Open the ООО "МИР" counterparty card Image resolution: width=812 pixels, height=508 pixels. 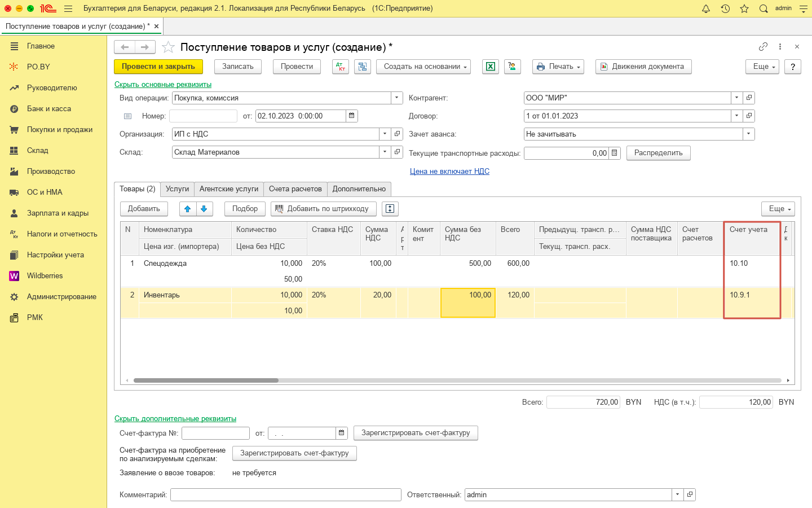point(749,98)
